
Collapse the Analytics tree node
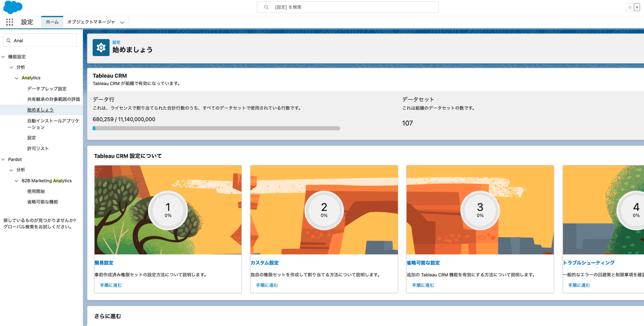click(17, 78)
